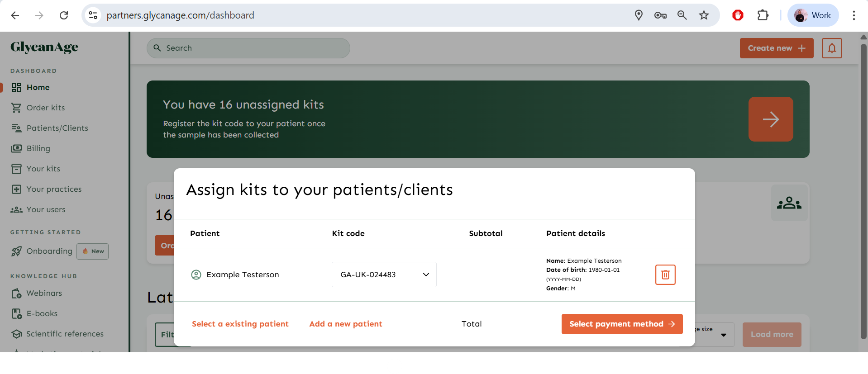This screenshot has width=868, height=374.
Task: Click the GlycanAge logo
Action: pyautogui.click(x=44, y=47)
